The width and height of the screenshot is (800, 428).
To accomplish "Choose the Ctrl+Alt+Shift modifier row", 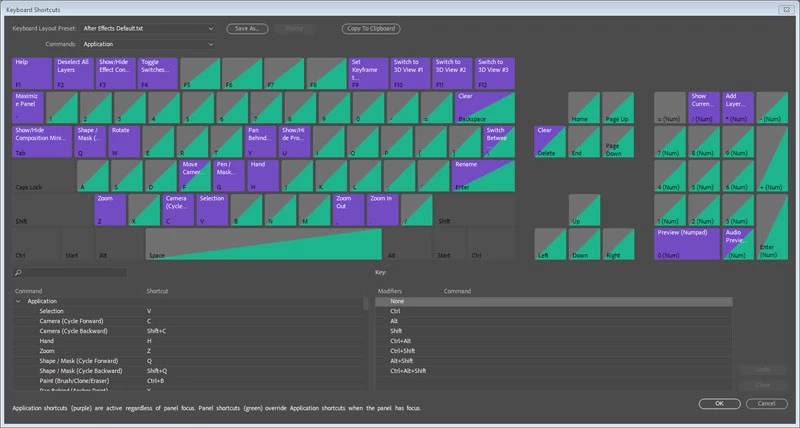I will click(x=554, y=371).
